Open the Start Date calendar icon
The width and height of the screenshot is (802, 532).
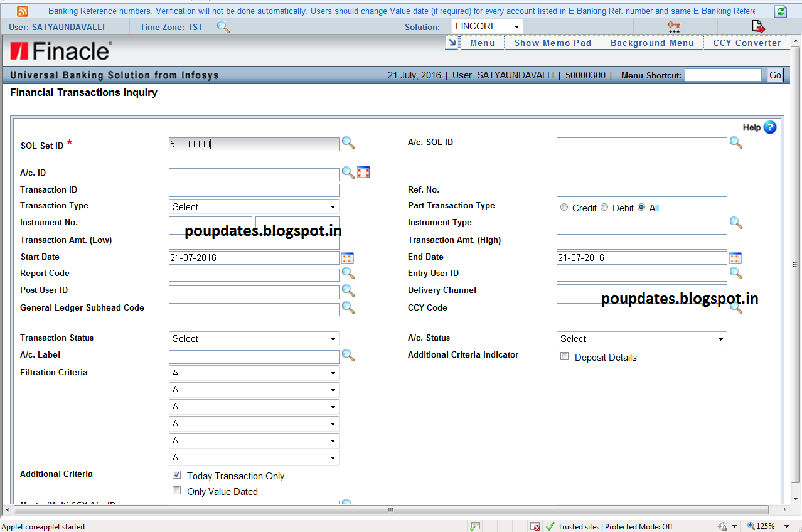[x=348, y=258]
